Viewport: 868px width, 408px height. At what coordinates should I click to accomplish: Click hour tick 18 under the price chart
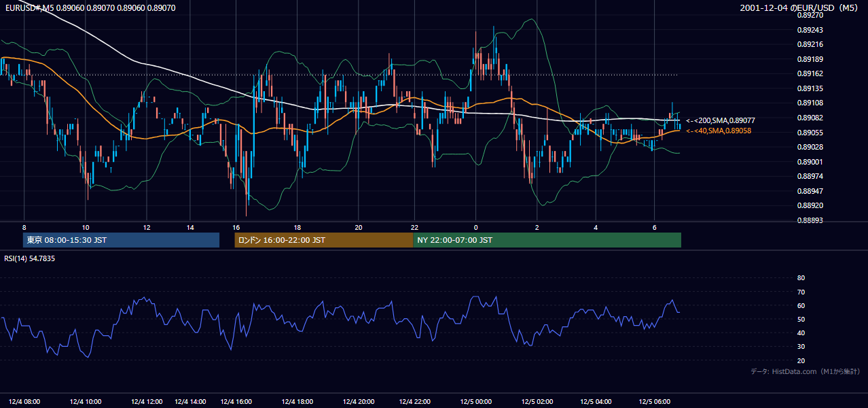[297, 227]
